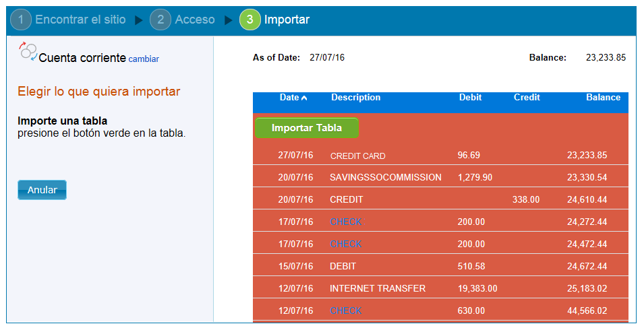The width and height of the screenshot is (644, 330).
Task: Sort by Date column ascending arrow
Action: click(304, 98)
